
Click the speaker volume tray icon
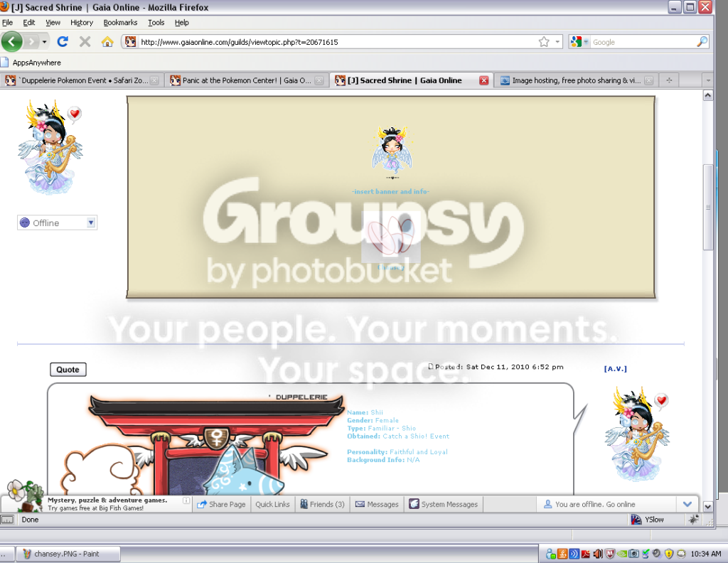(598, 554)
